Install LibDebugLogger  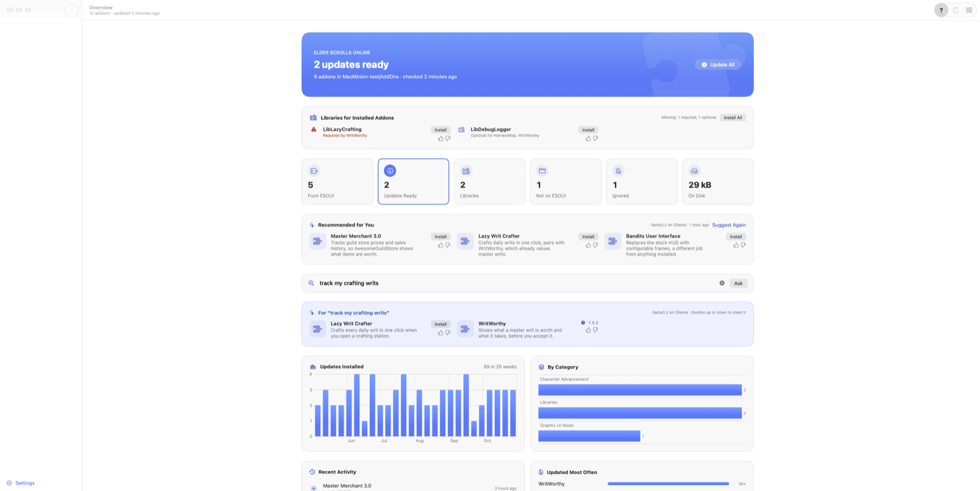[588, 130]
